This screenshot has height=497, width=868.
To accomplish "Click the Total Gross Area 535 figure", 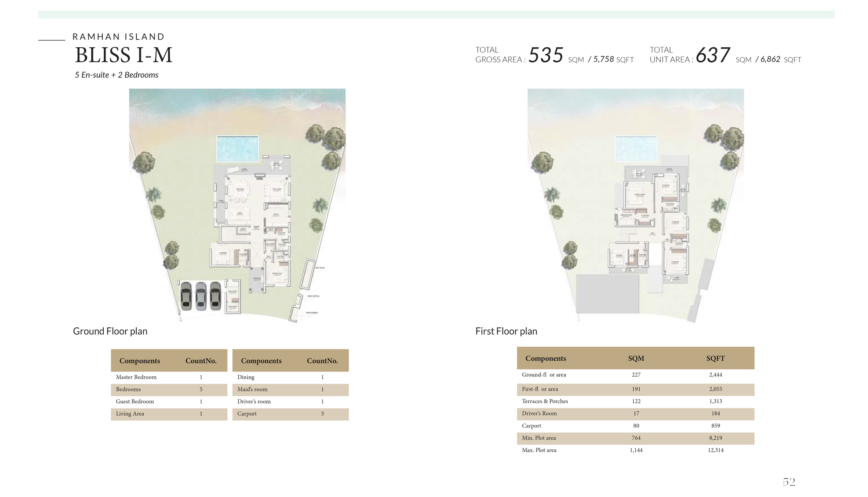I will coord(546,56).
